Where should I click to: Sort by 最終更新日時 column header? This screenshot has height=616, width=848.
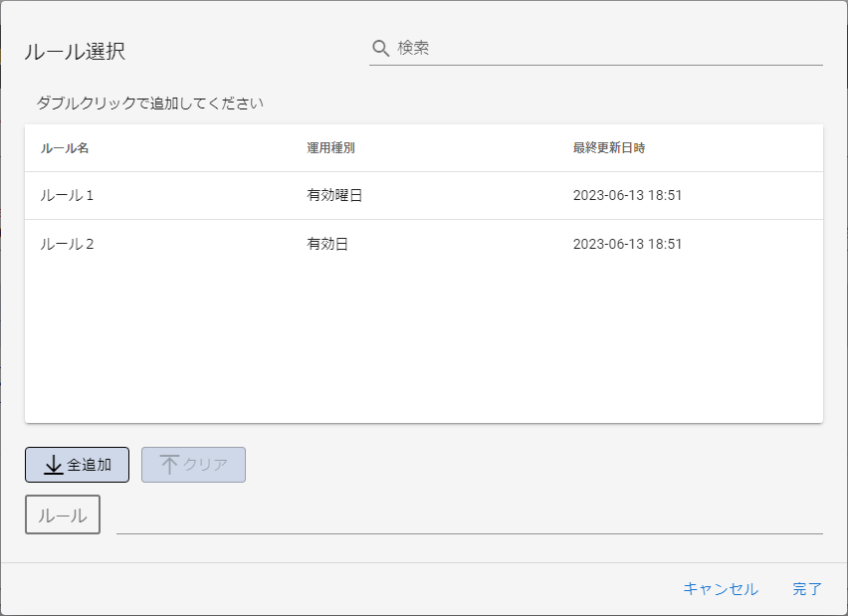tap(608, 148)
